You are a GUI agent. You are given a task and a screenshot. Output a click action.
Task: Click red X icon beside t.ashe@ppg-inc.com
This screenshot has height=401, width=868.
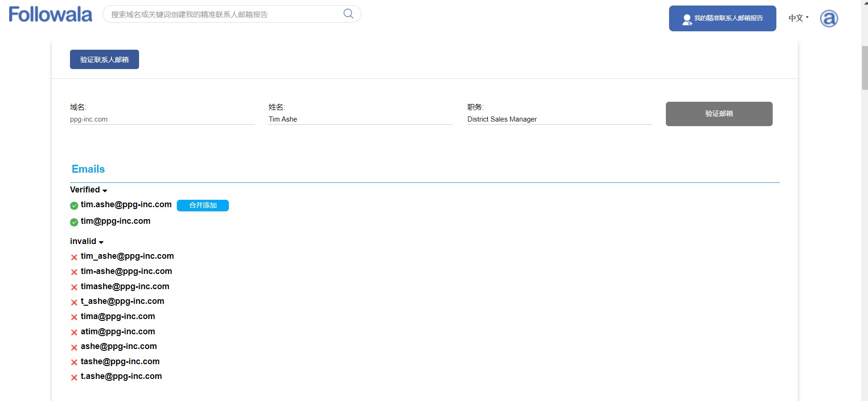click(74, 378)
